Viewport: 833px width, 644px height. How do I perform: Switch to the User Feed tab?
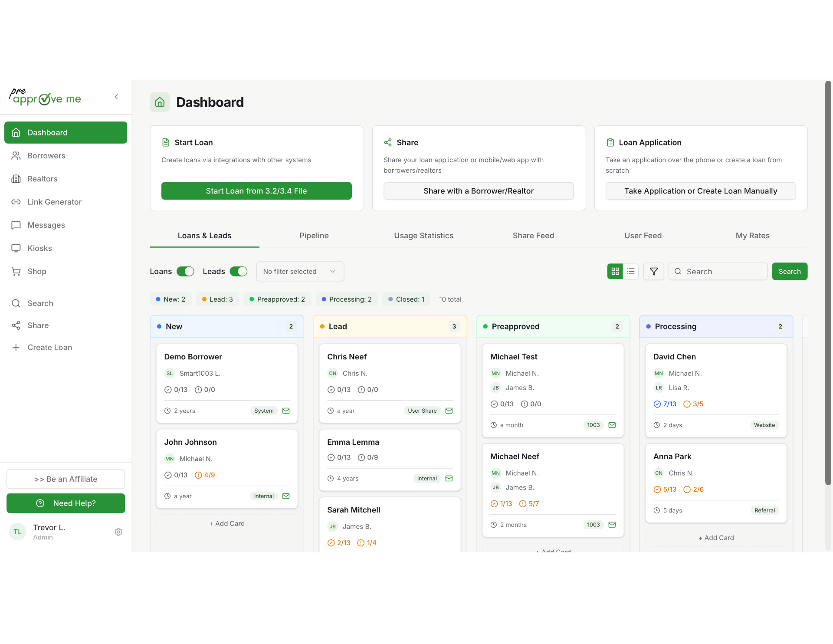pos(643,236)
